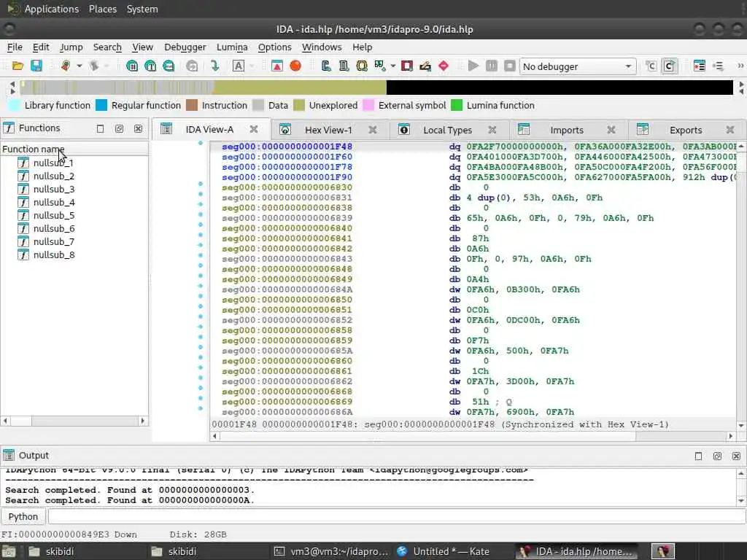
Task: Select nullsub_1 in Functions list
Action: [x=53, y=163]
